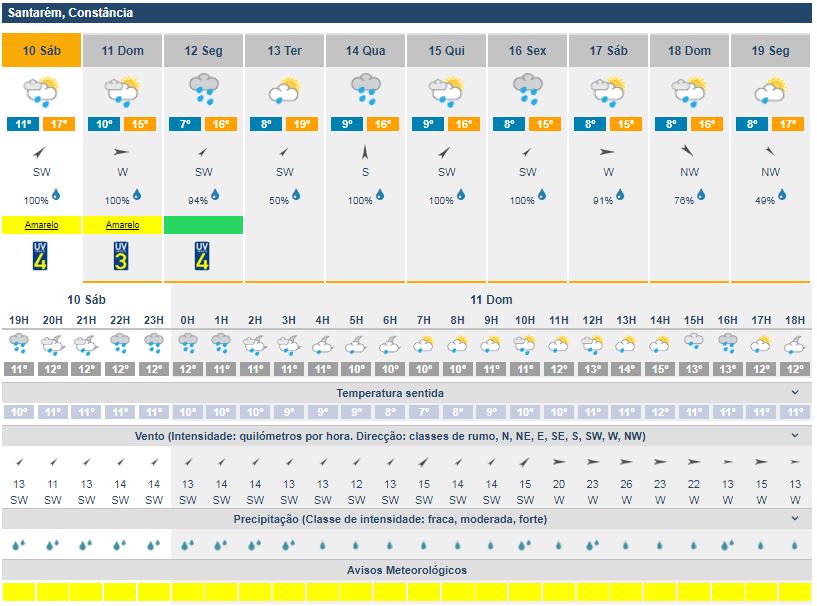Click the Santarém, Constância location title
The height and width of the screenshot is (606, 817).
(70, 13)
